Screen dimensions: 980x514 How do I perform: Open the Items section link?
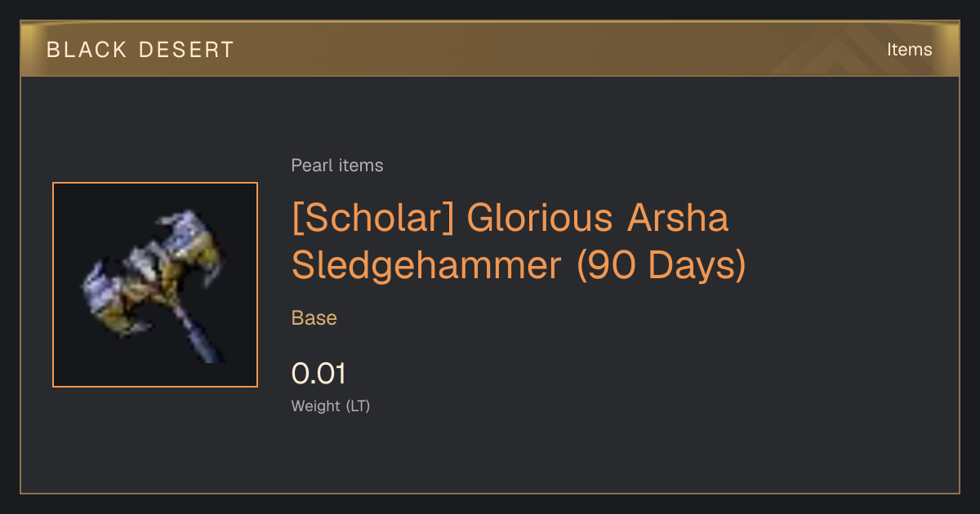click(909, 50)
